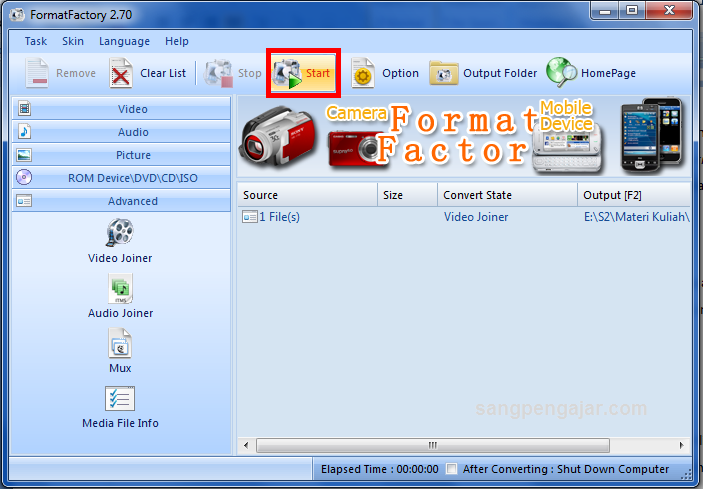Screen dimensions: 703x489
Task: Click the FormatFactory title bar app icon
Action: (17, 15)
